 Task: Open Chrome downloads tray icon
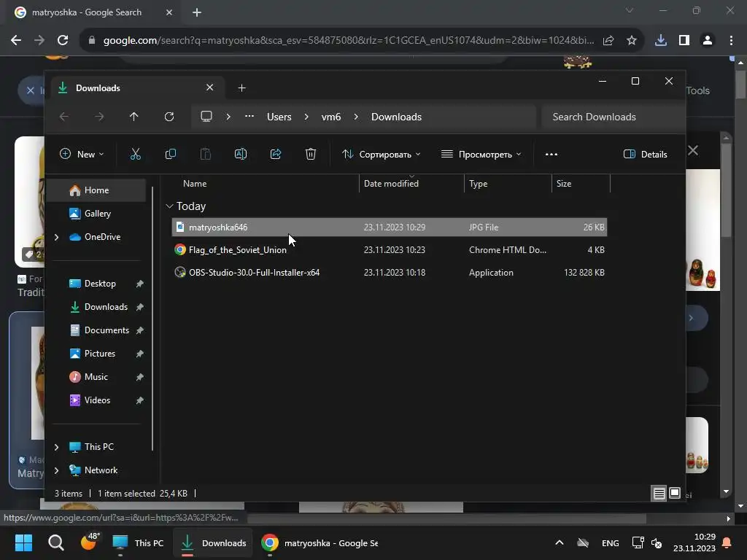[x=661, y=41]
